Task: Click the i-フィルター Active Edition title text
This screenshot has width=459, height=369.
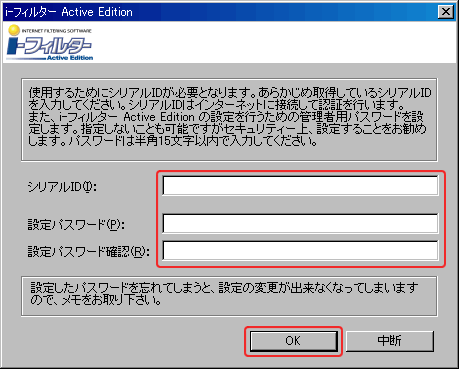Action: point(69,12)
